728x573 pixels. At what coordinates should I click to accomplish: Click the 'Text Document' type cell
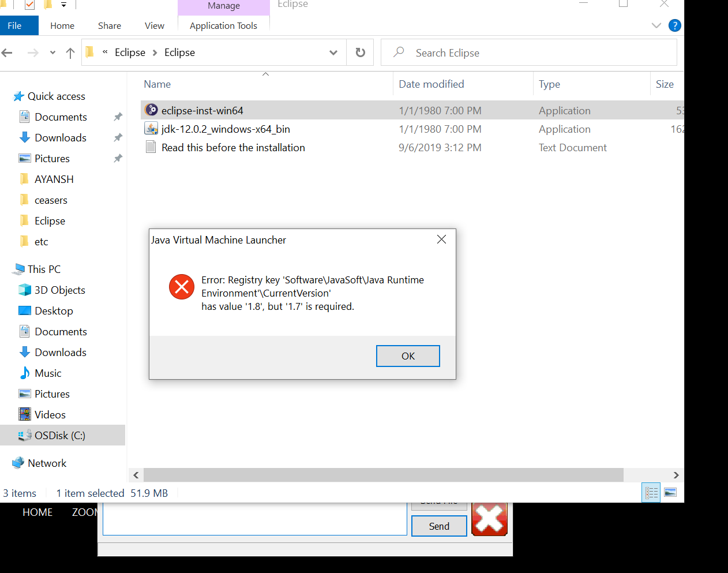coord(573,147)
